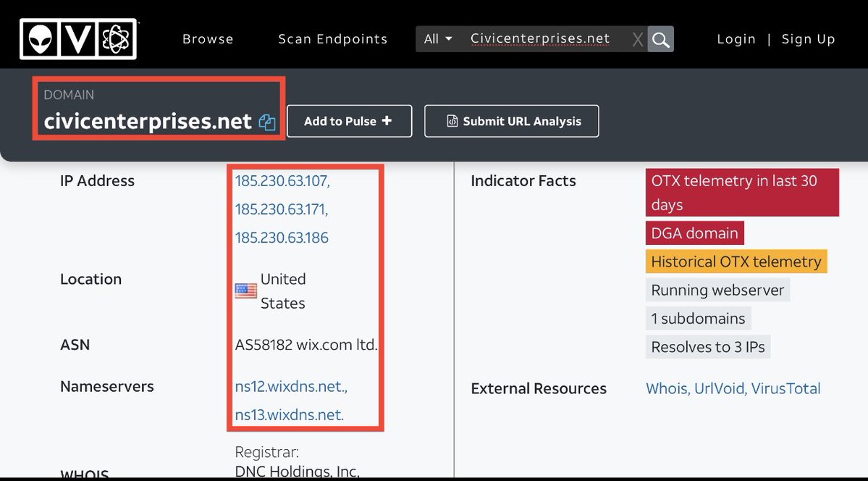This screenshot has height=481, width=868.
Task: Click the AlienVault OTX logo
Action: (x=78, y=39)
